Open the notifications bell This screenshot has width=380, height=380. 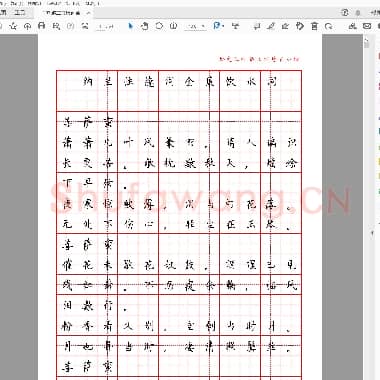[x=358, y=13]
